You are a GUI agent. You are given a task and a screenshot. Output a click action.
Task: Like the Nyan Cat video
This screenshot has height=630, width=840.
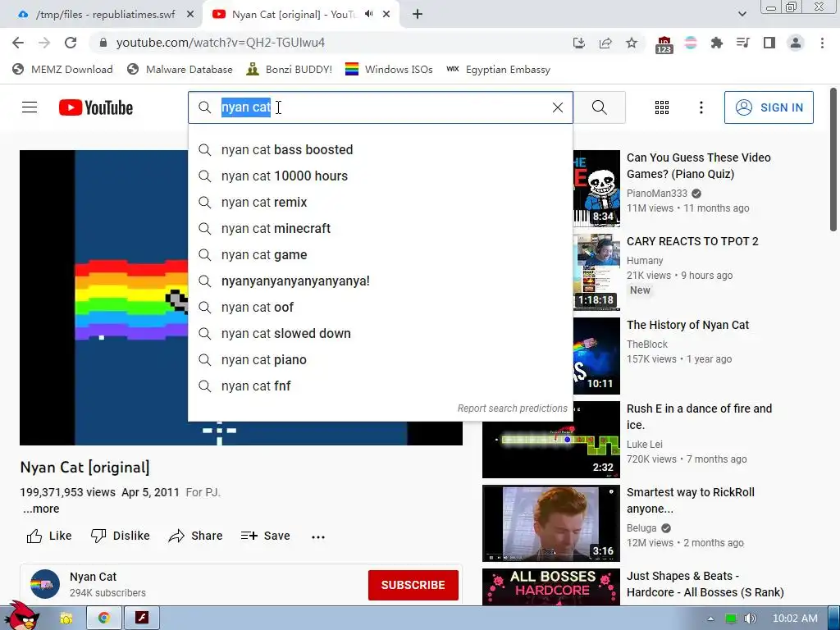(x=48, y=536)
